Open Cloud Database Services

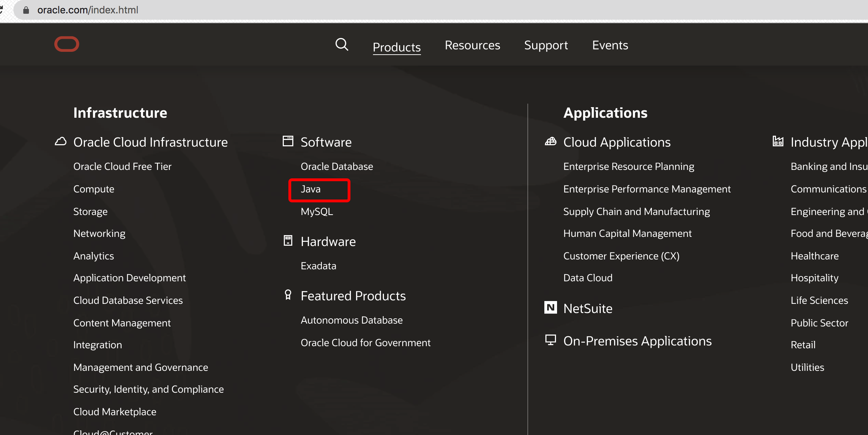pyautogui.click(x=128, y=300)
